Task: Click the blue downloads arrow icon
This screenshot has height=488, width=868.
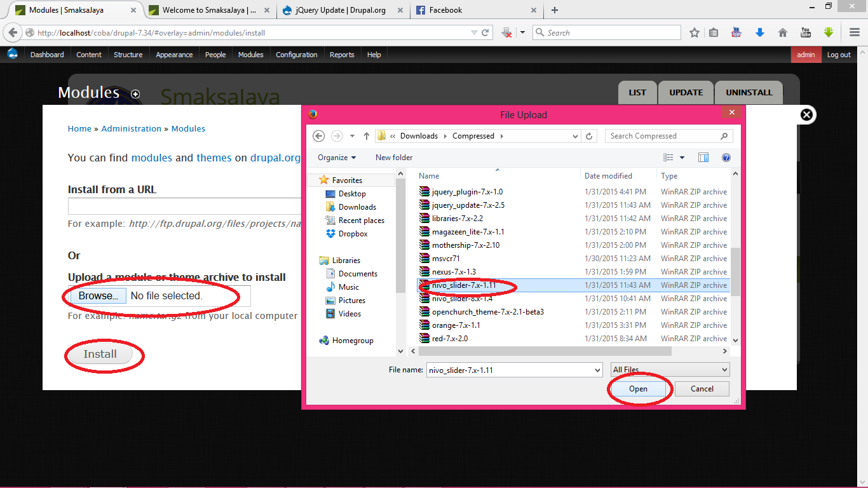Action: [759, 32]
